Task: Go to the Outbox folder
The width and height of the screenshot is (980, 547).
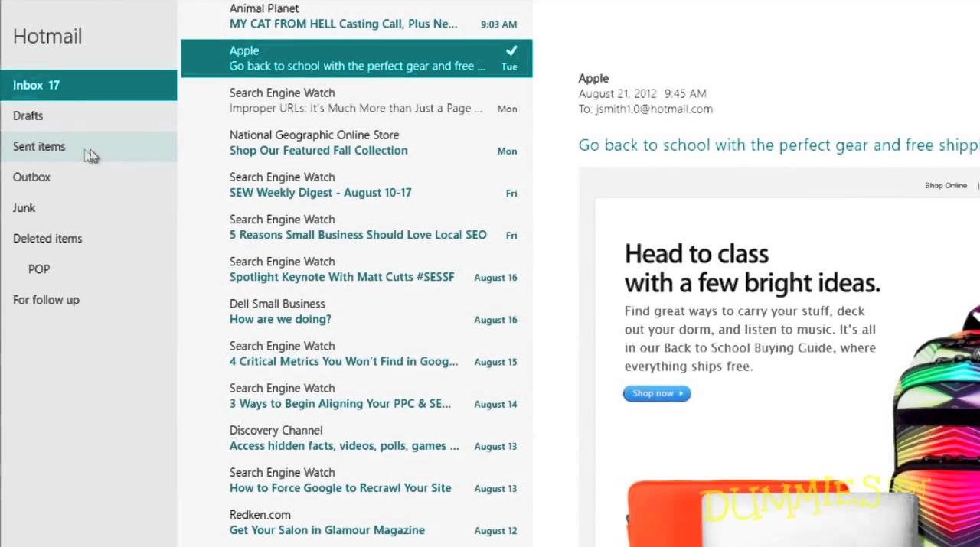Action: pos(31,177)
